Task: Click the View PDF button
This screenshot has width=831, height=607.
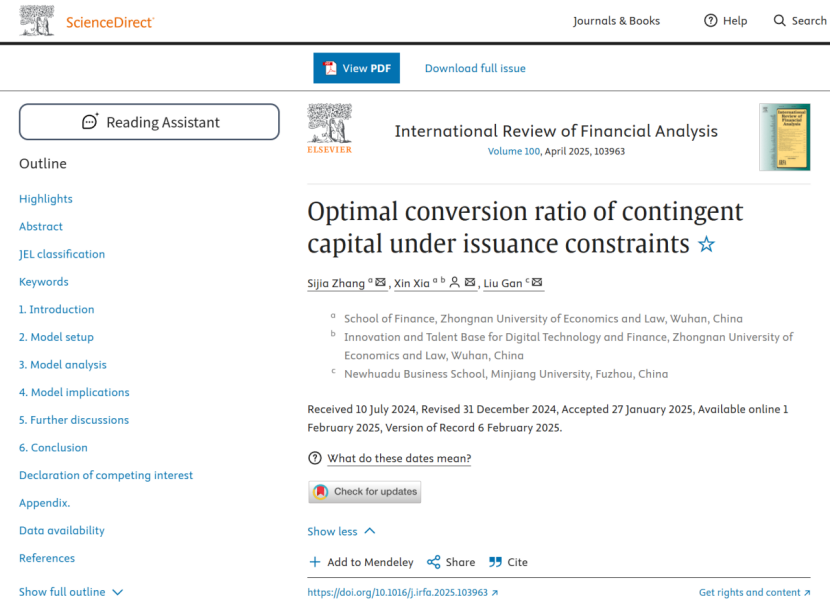Action: 356,67
